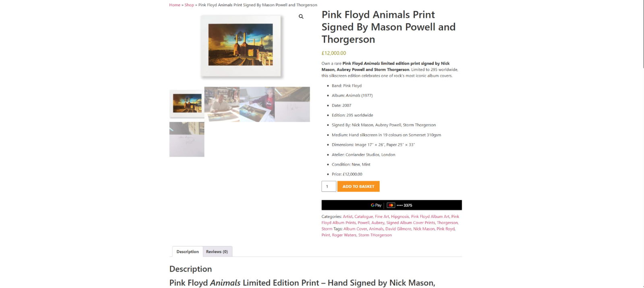Click the magnifying glass zoom icon
Image resolution: width=644 pixels, height=288 pixels.
[x=301, y=16]
